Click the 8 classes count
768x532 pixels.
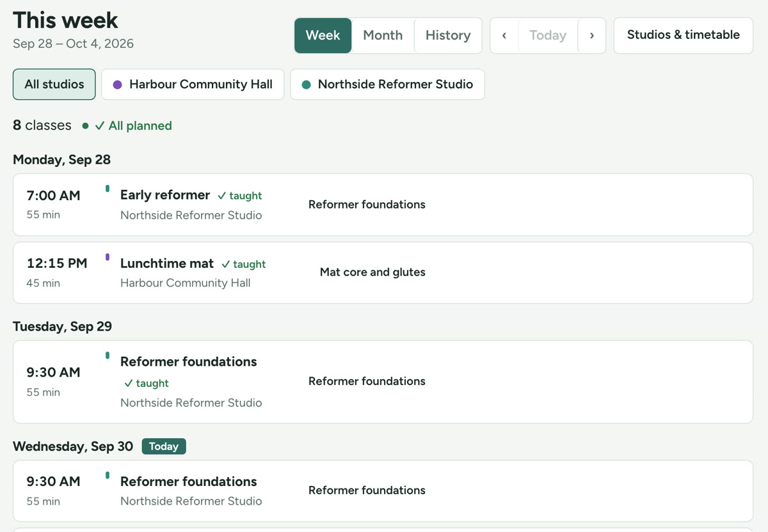click(42, 125)
